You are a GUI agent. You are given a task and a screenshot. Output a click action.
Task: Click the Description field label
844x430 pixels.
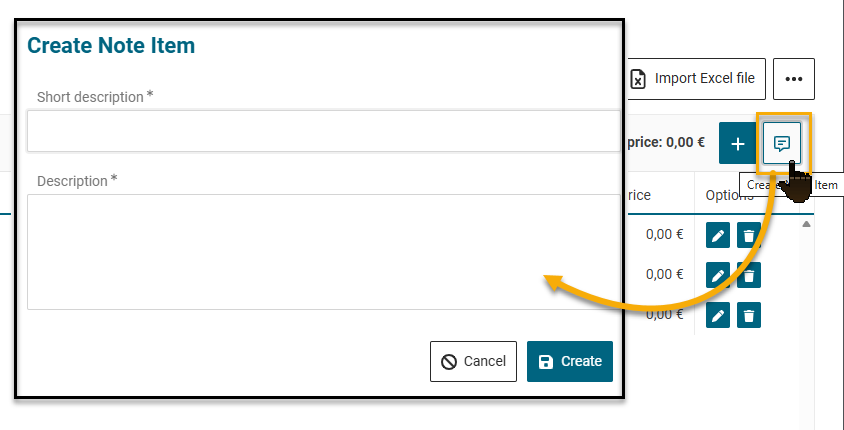(72, 181)
